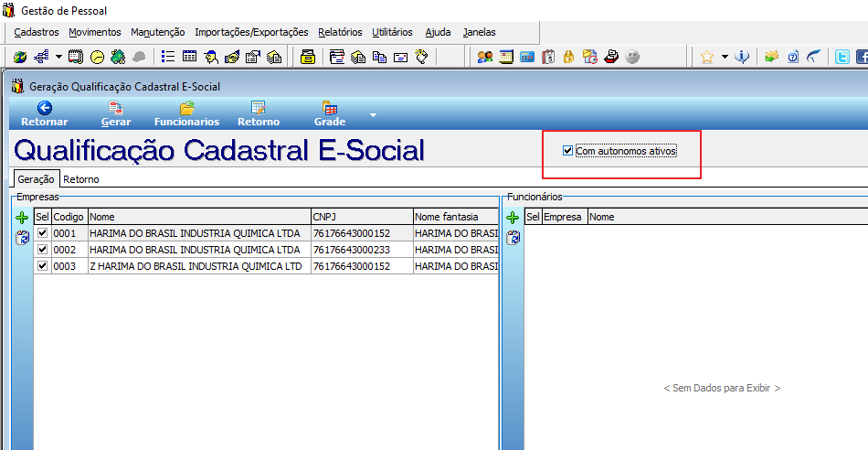Click the blue calculator icon
868x450 pixels.
527,57
